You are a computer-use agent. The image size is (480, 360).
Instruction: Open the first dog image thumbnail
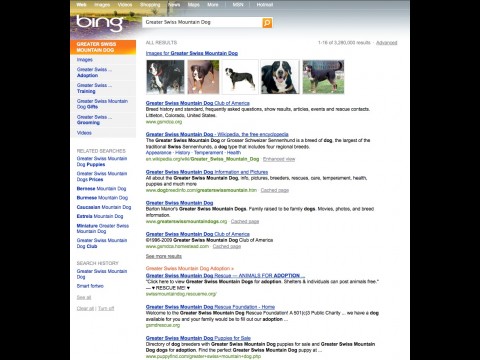165,77
